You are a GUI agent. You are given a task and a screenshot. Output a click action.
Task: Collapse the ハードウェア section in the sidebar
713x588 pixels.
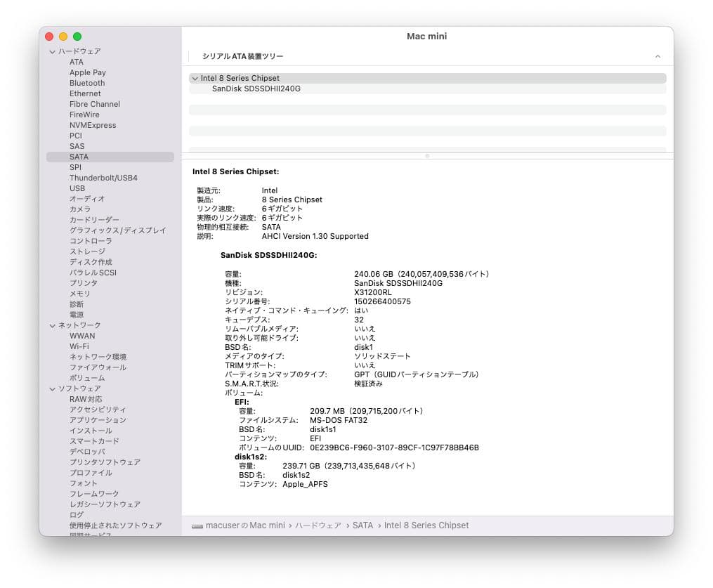point(52,51)
